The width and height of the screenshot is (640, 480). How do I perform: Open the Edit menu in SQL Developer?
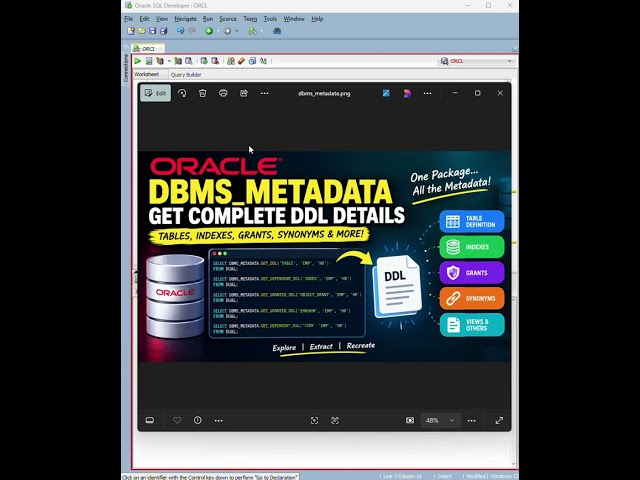click(x=144, y=19)
